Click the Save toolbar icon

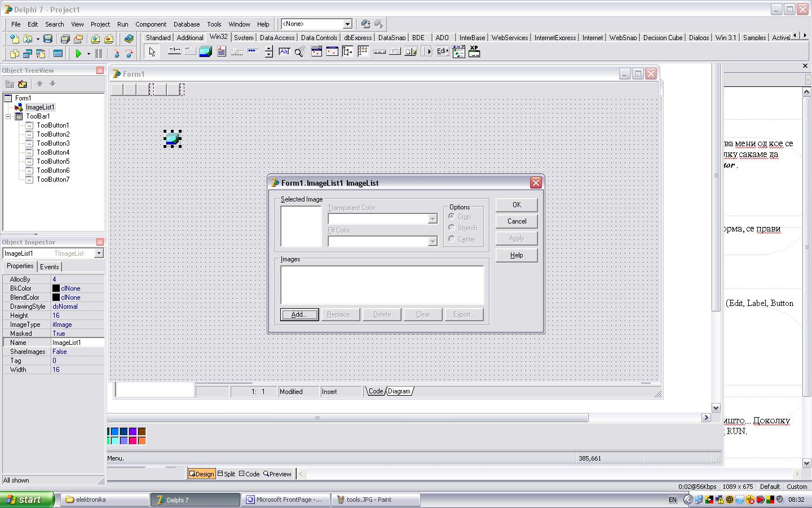48,39
